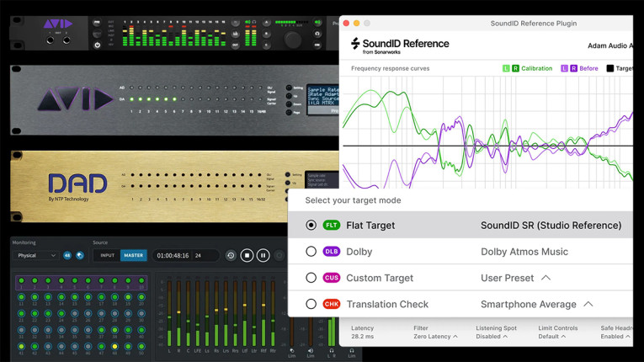Toggle the Before L curve
This screenshot has width=644, height=362.
click(x=564, y=68)
